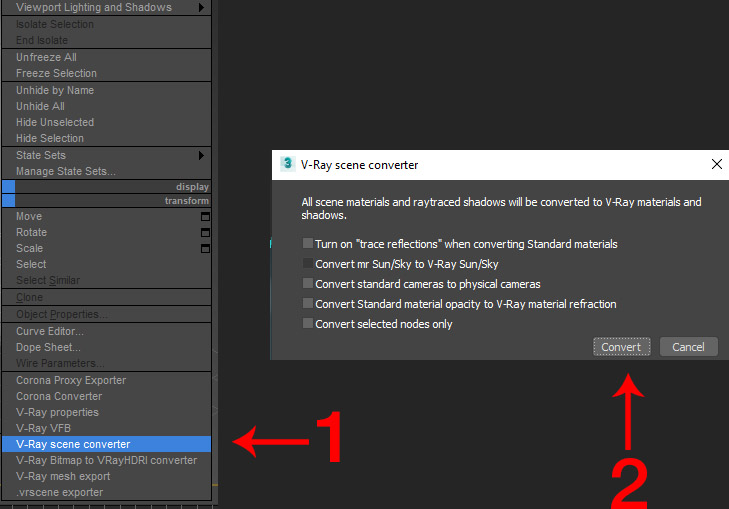This screenshot has width=729, height=509.
Task: Open V-Ray VFB from the menu
Action: tap(106, 428)
